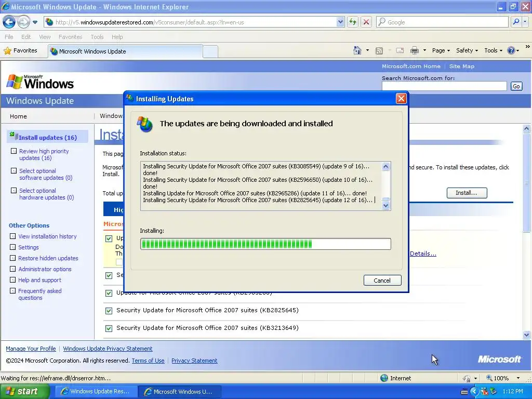Click the Read Mail icon
The width and height of the screenshot is (532, 399).
point(400,50)
